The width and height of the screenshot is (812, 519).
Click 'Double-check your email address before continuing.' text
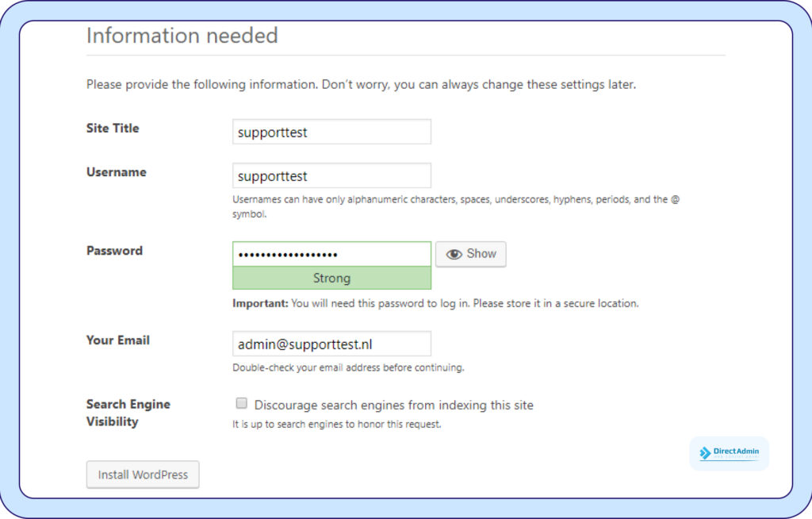348,367
